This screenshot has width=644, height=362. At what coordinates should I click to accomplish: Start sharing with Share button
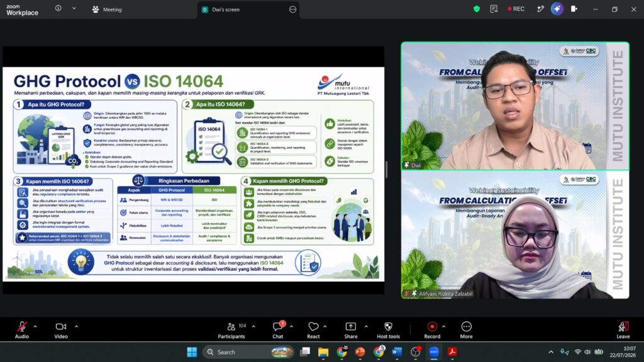(x=351, y=329)
